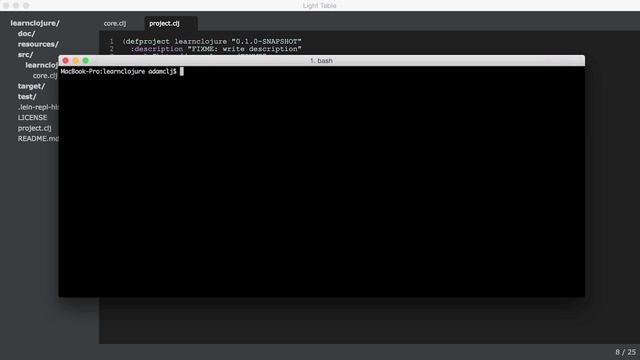The height and width of the screenshot is (360, 640).
Task: Expand the test/ folder
Action: (27, 97)
